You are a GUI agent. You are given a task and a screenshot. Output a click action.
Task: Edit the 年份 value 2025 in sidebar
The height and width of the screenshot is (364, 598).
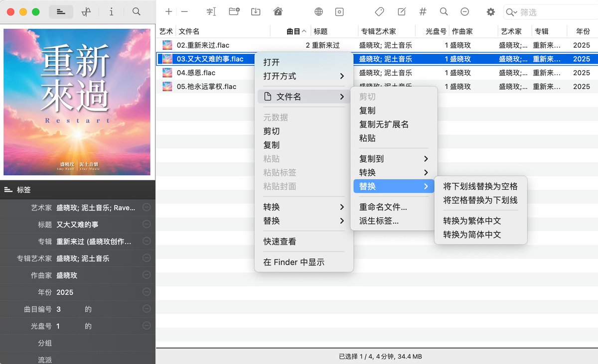coord(65,292)
